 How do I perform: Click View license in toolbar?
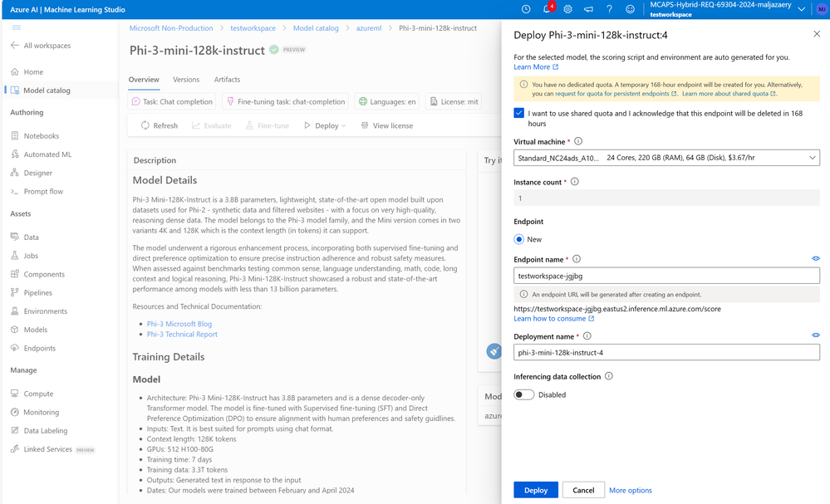tap(386, 125)
